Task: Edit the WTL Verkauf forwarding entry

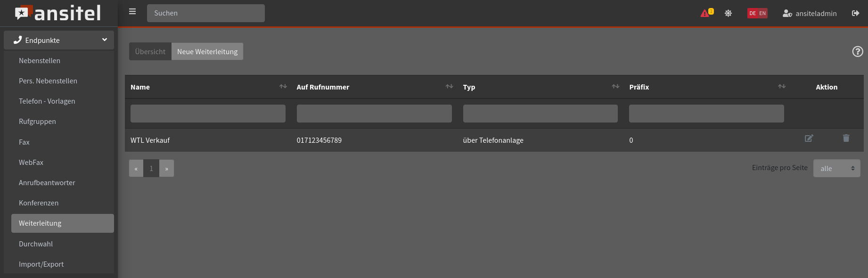Action: [x=809, y=139]
